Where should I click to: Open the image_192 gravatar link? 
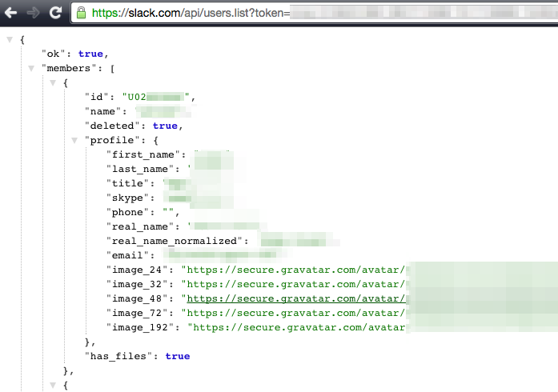coord(299,328)
